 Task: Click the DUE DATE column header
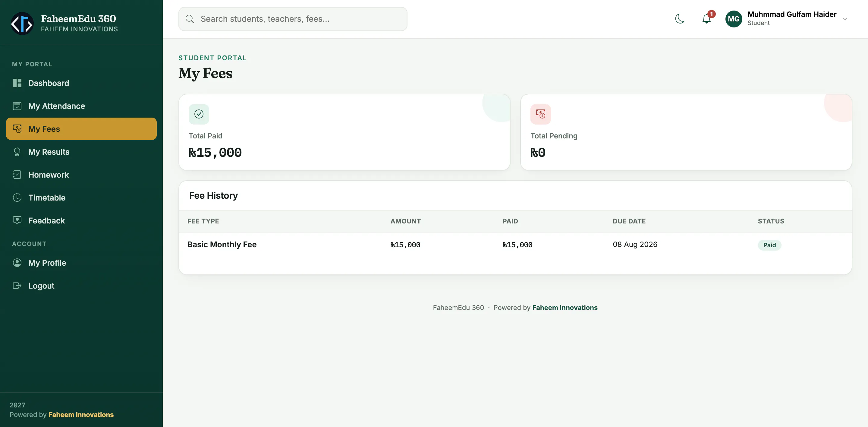tap(629, 221)
